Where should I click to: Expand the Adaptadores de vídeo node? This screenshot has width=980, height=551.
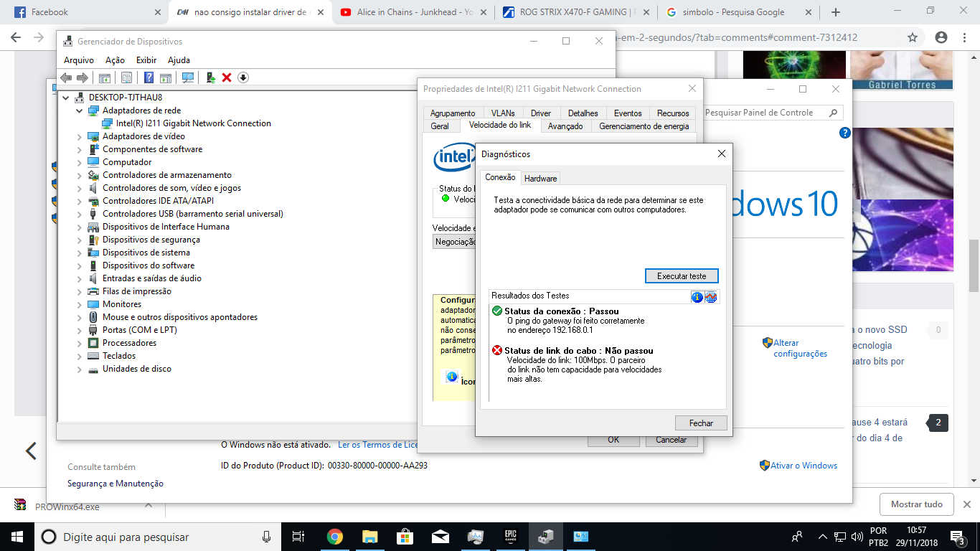[x=80, y=136]
